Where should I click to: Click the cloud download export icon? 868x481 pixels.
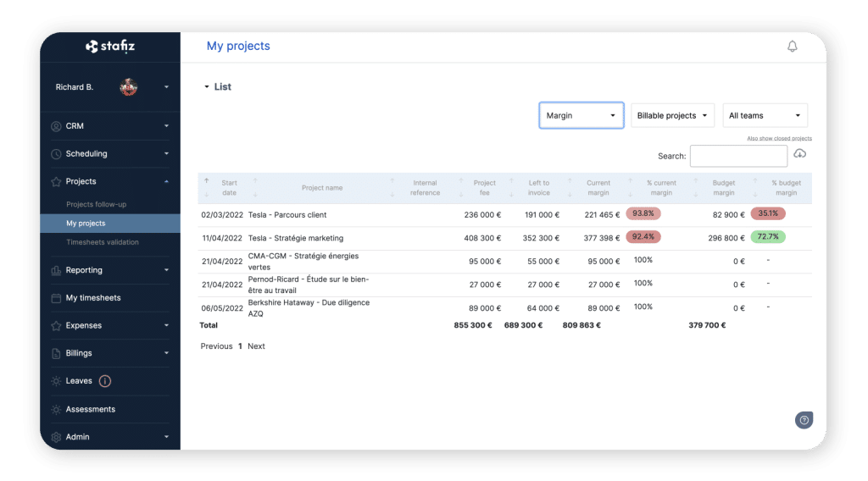tap(800, 153)
